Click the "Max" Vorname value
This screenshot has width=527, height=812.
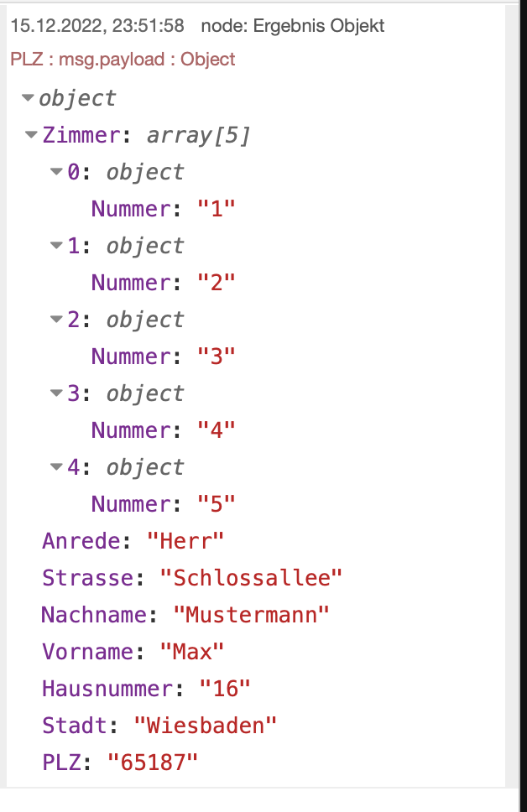pyautogui.click(x=192, y=652)
